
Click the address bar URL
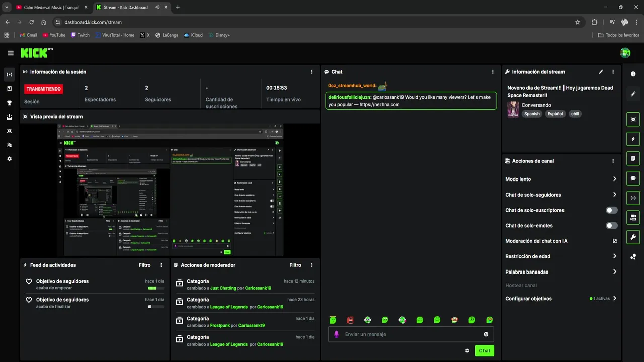coord(93,22)
